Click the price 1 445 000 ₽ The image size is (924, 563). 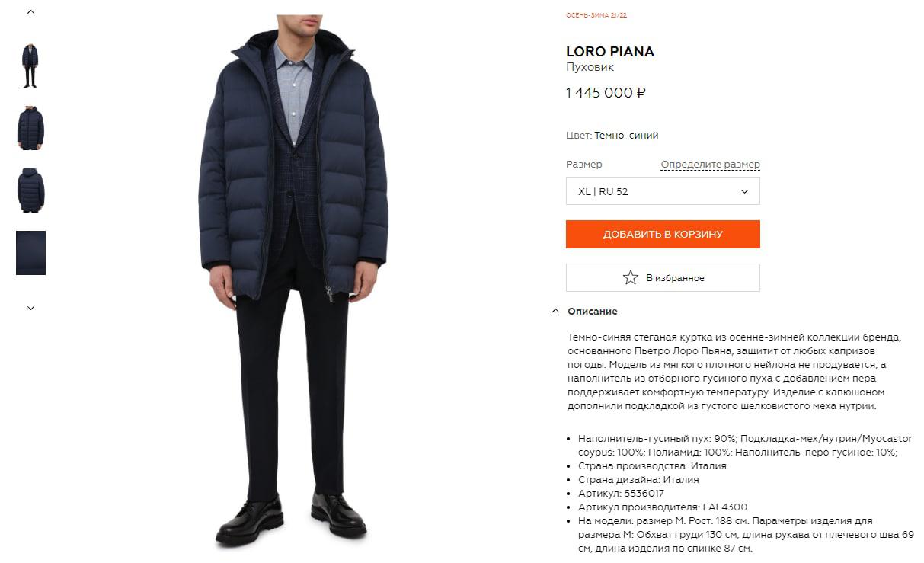coord(606,93)
